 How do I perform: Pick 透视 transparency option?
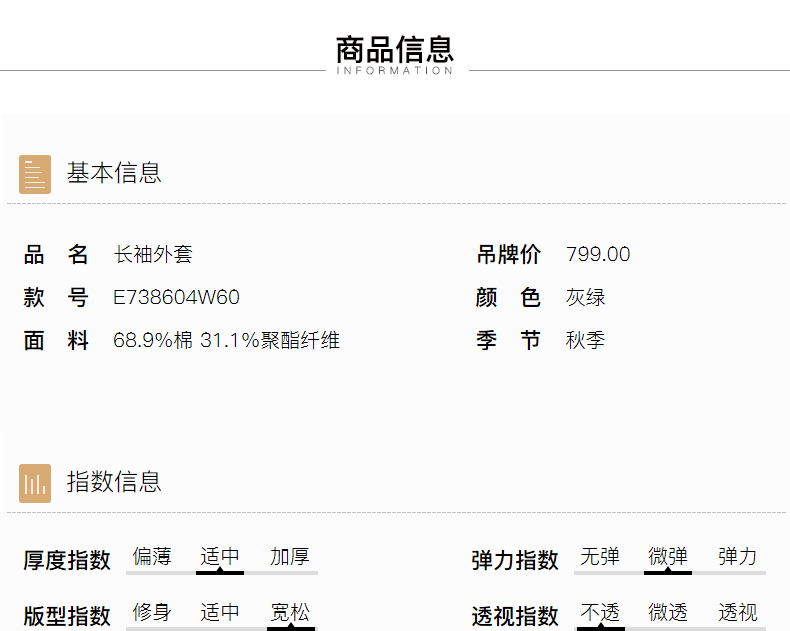tap(738, 613)
